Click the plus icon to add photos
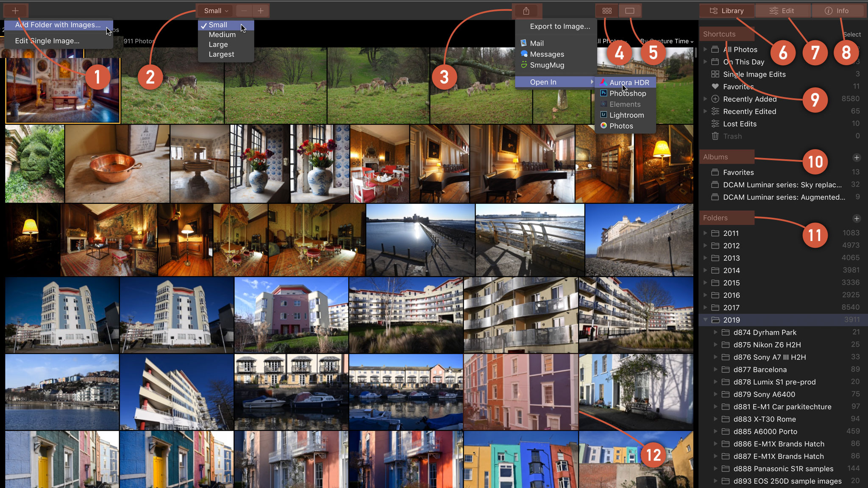 (x=16, y=11)
